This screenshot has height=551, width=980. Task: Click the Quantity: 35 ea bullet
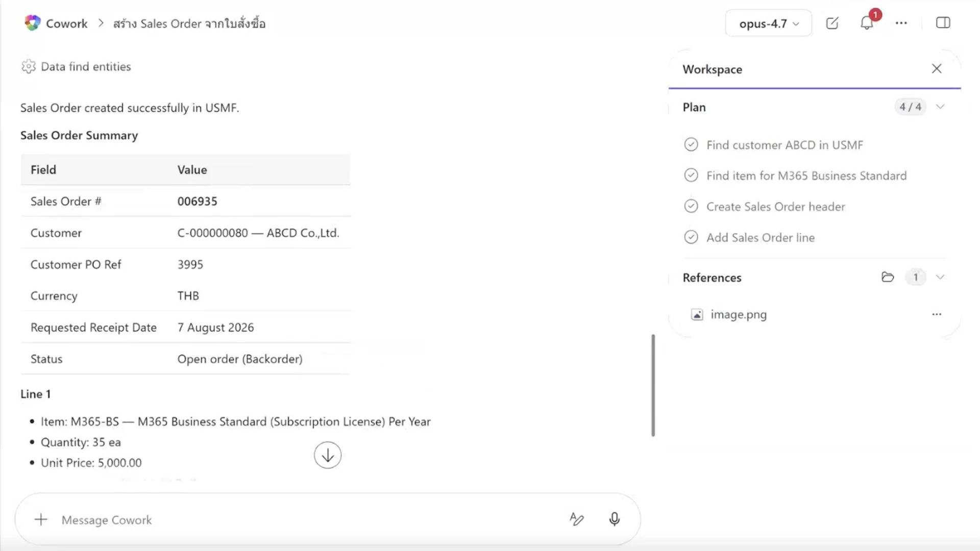81,442
